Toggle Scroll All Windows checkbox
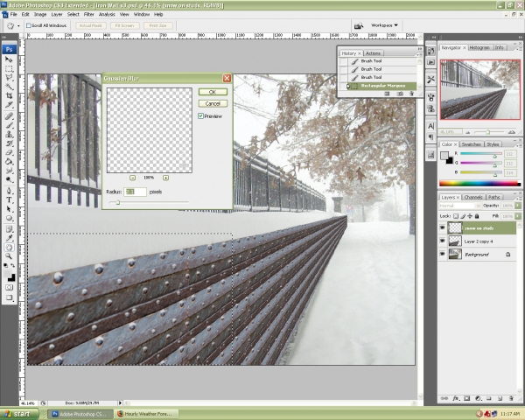This screenshot has width=525, height=420. pyautogui.click(x=29, y=25)
